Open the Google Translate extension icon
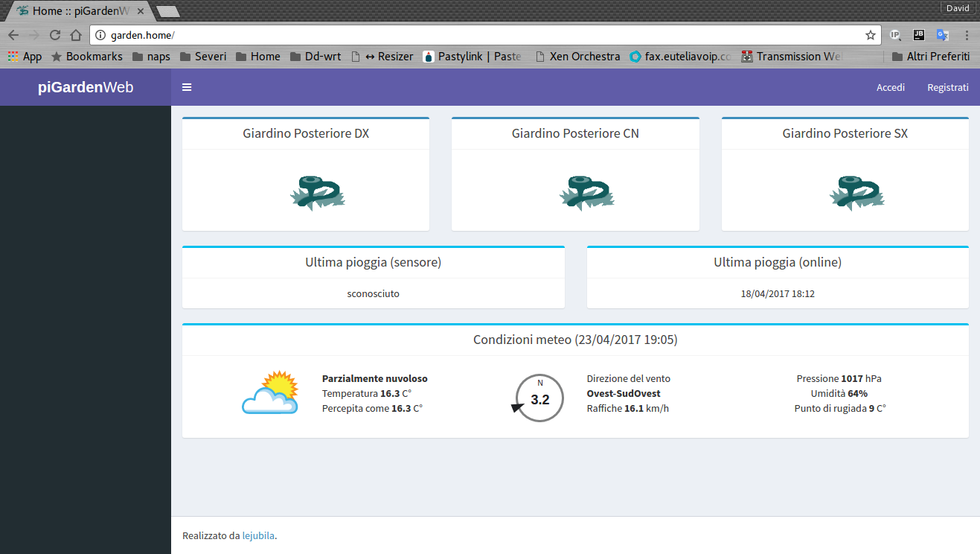Viewport: 980px width, 554px height. coord(942,35)
